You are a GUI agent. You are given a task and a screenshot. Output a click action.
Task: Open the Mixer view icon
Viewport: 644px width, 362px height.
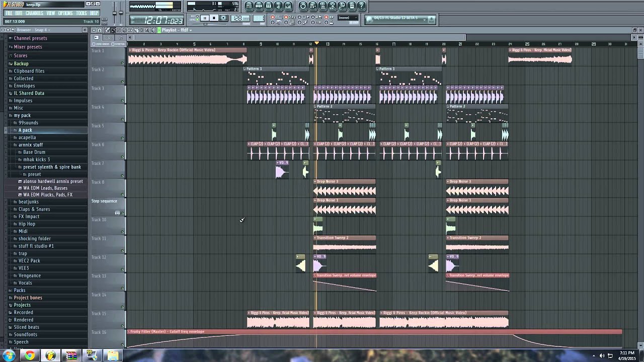coord(288,6)
